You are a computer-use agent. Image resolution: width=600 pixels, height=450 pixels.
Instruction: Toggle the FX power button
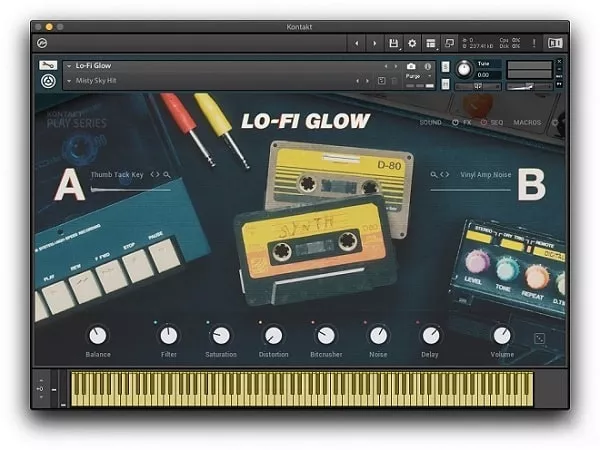(x=454, y=122)
